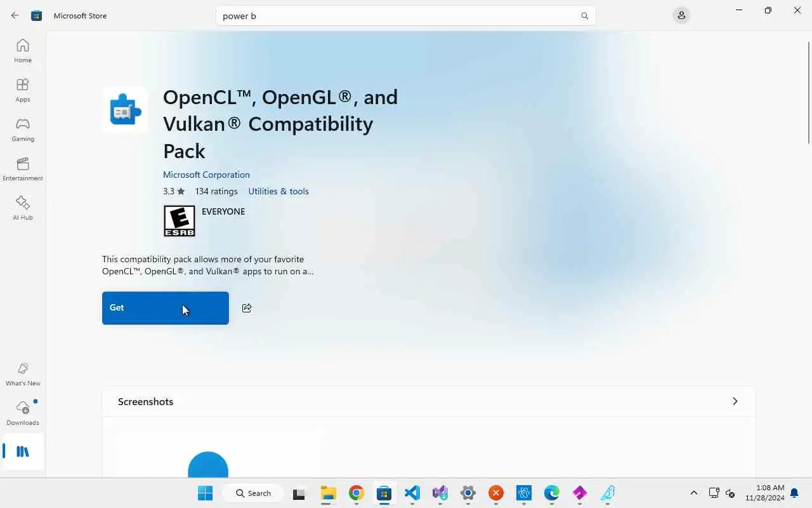Viewport: 812px width, 508px height.
Task: Open Visual Studio from the taskbar
Action: (440, 493)
